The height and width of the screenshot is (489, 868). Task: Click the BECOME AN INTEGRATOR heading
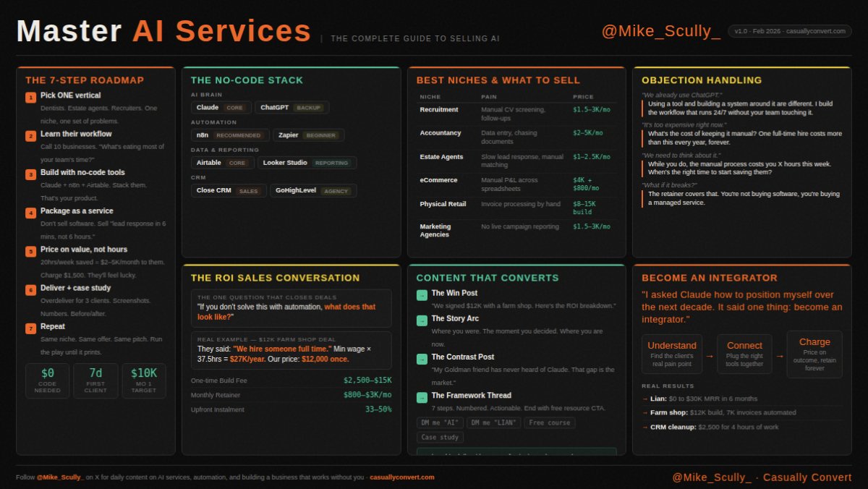710,278
